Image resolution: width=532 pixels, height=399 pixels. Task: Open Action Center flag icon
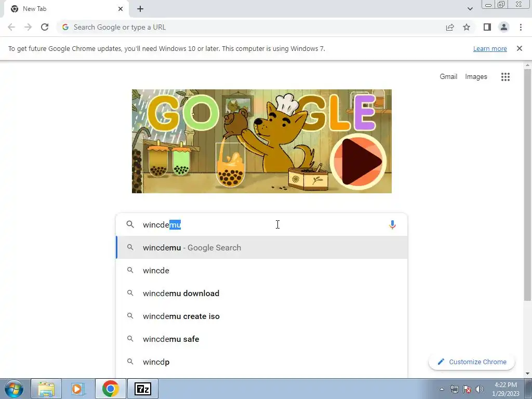click(467, 389)
